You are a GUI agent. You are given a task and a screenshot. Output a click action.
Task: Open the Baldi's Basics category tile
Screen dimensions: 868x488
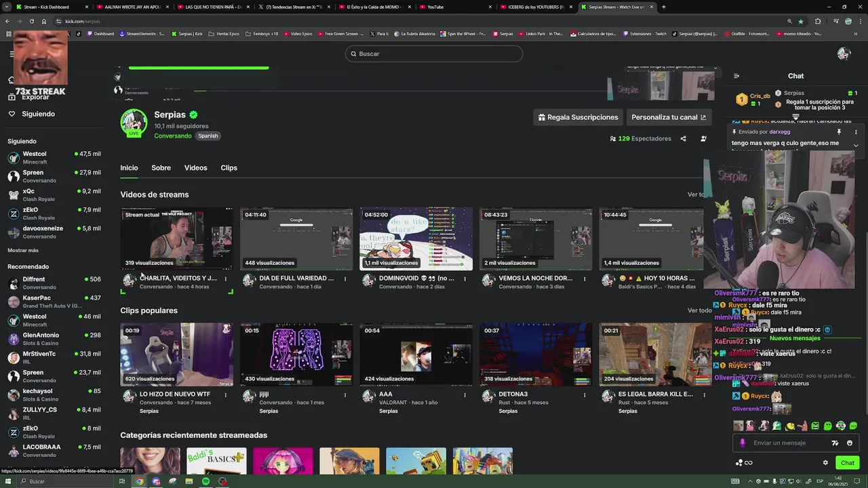coord(216,461)
